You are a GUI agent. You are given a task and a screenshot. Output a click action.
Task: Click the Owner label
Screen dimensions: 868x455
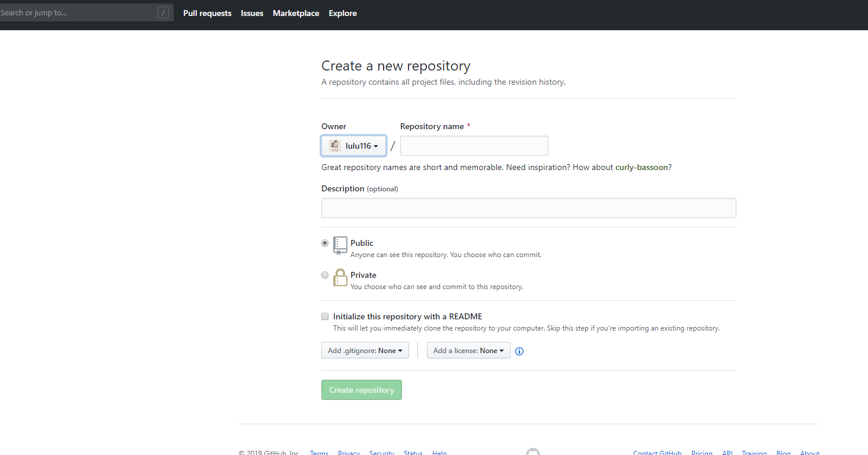point(334,126)
